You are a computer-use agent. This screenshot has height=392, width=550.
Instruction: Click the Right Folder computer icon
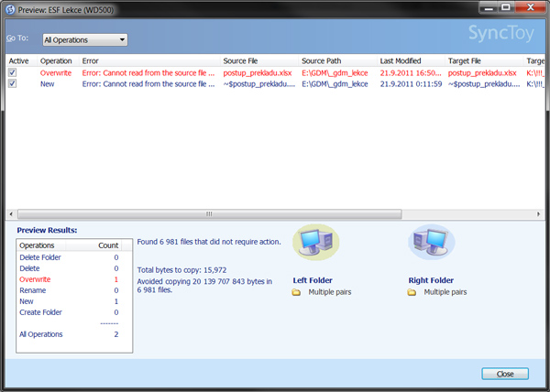pyautogui.click(x=431, y=244)
